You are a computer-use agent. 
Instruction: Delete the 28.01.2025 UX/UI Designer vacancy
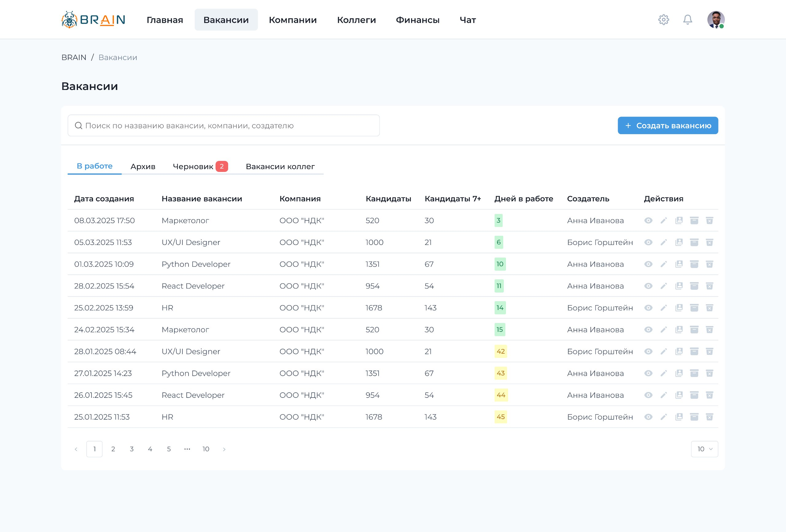[x=710, y=351]
